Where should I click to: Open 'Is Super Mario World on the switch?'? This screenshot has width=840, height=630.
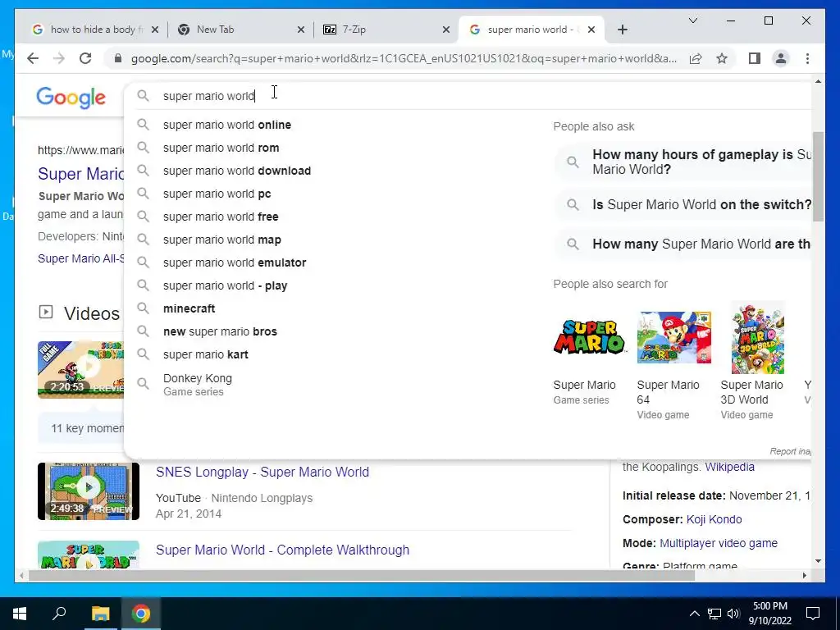click(x=683, y=204)
